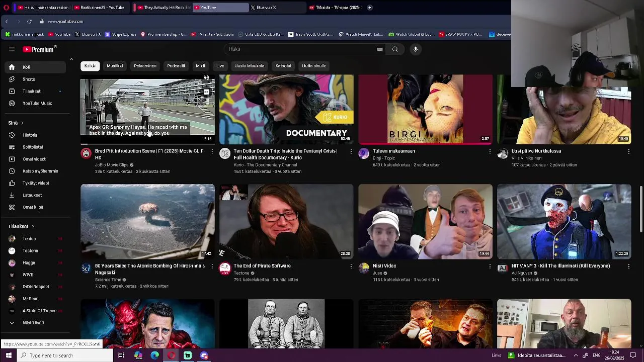
Task: Open Discord from the taskbar
Action: (x=204, y=355)
